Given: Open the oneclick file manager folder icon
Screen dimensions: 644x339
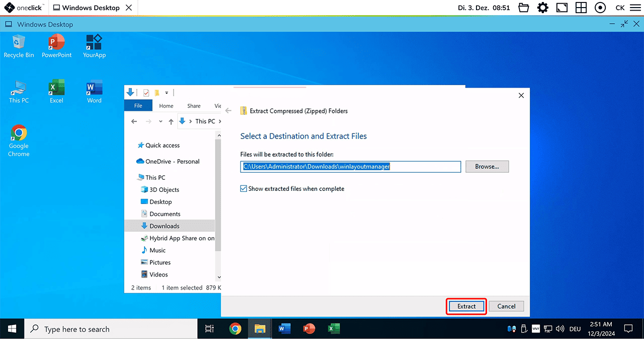Looking at the screenshot, I should tap(524, 8).
